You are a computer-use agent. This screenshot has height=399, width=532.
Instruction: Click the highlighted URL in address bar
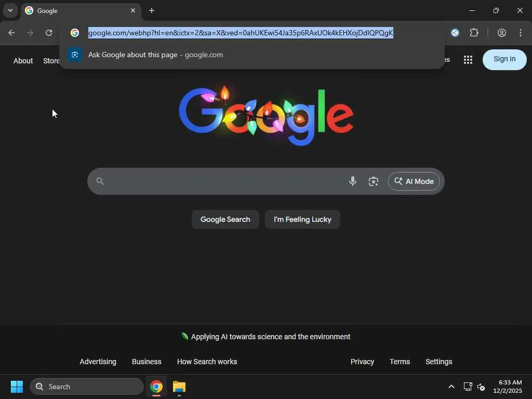pos(241,33)
